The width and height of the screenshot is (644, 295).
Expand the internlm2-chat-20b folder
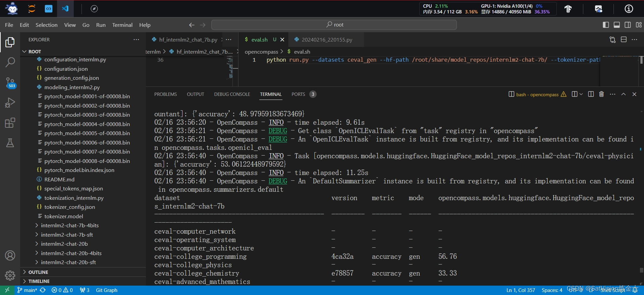(64, 244)
